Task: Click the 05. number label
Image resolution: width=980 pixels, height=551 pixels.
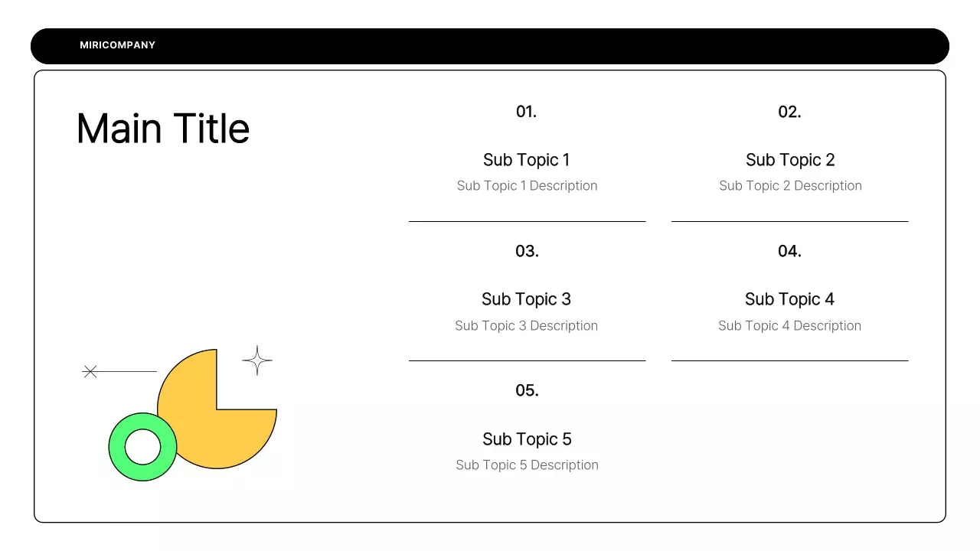Action: [527, 390]
